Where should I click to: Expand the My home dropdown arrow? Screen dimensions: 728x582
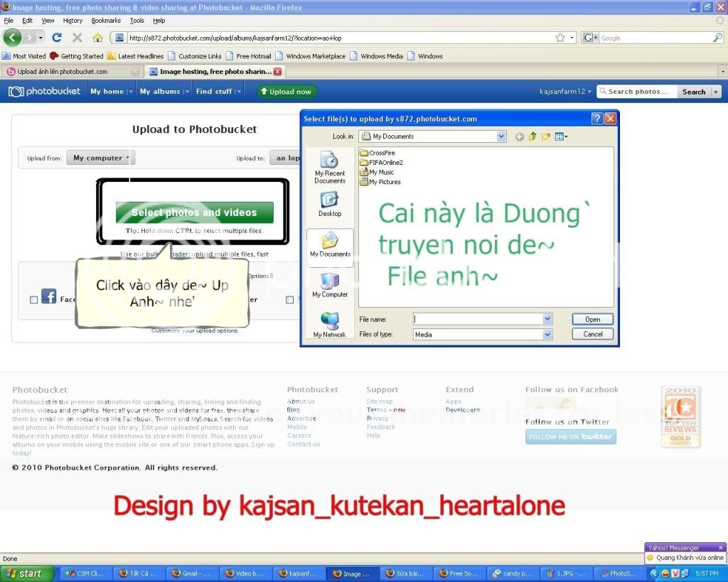(x=131, y=92)
